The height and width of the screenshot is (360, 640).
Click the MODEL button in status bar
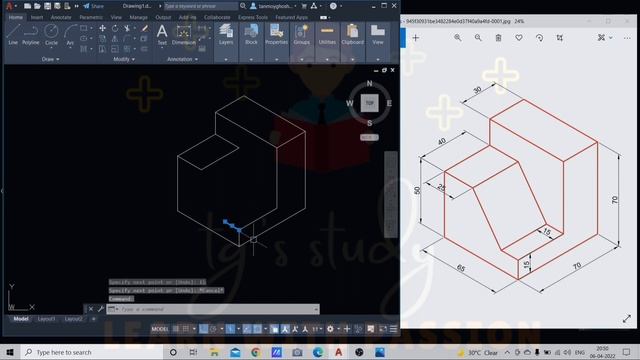click(x=160, y=329)
